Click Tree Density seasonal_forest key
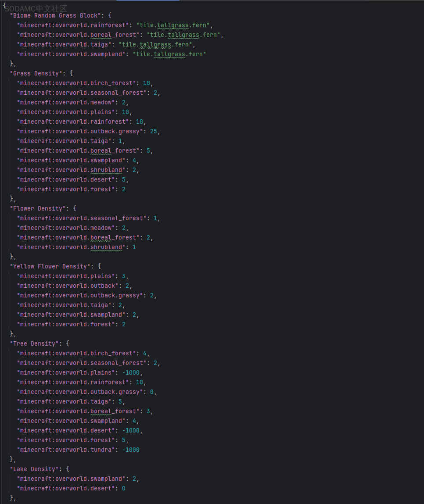Image resolution: width=424 pixels, height=504 pixels. 81,363
